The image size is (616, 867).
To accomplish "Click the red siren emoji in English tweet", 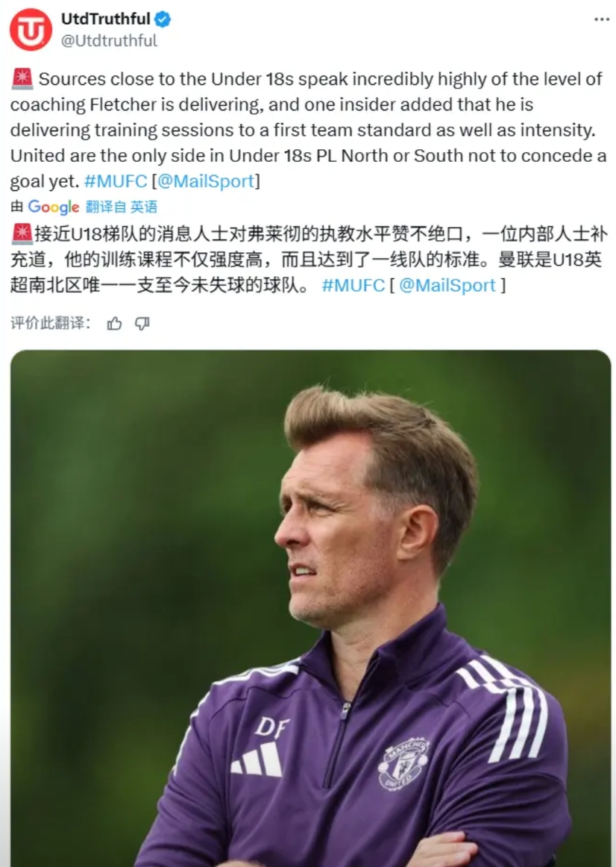I will point(22,78).
